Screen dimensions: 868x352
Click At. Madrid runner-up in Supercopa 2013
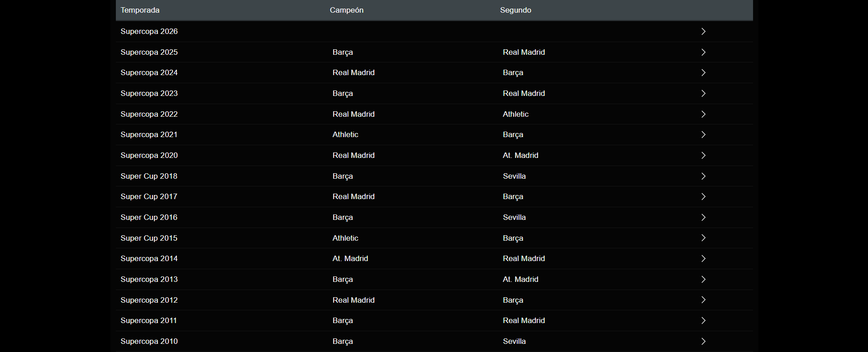pyautogui.click(x=520, y=279)
